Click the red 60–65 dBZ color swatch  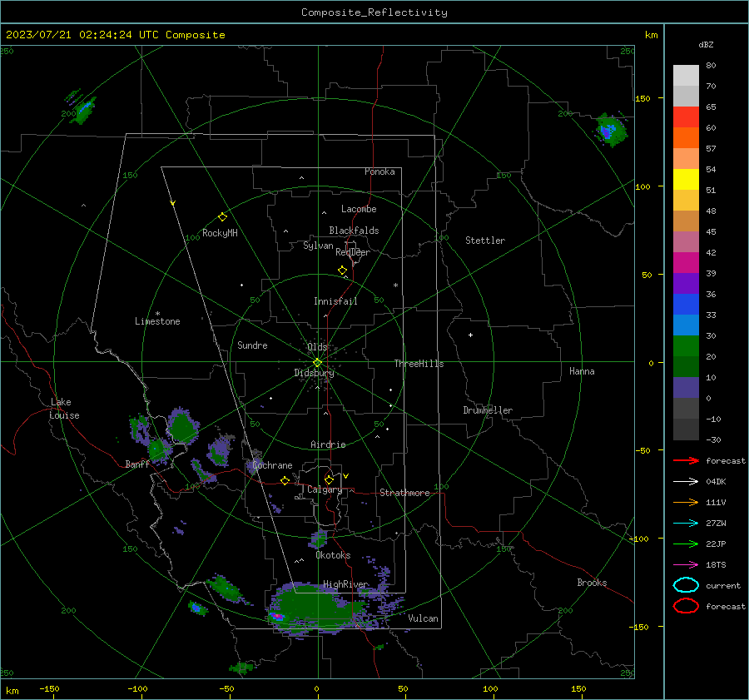tap(686, 117)
